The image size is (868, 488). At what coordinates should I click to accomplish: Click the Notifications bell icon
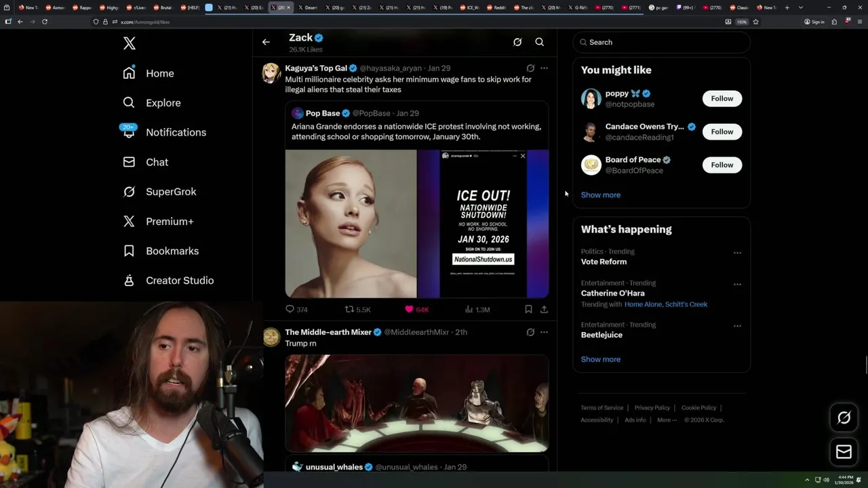(129, 133)
